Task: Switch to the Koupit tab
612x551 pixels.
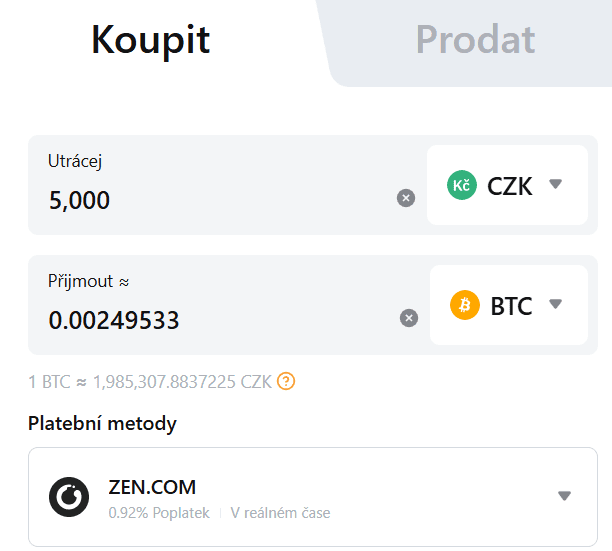Action: pos(150,40)
